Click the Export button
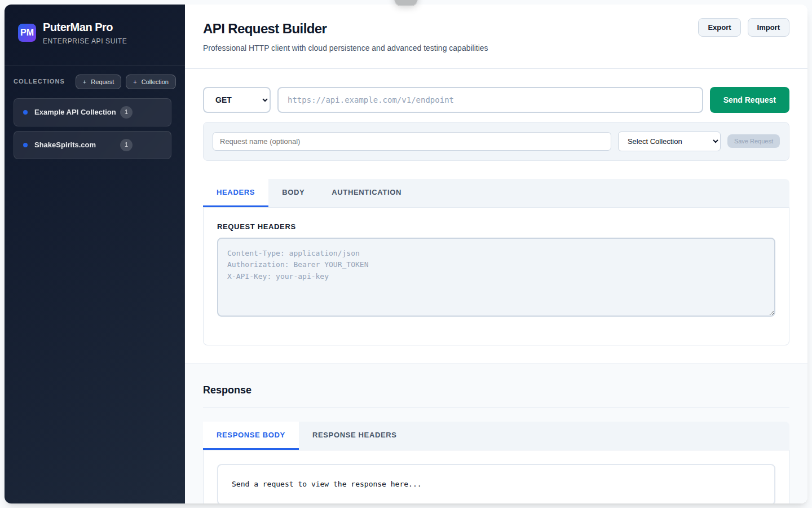Image resolution: width=812 pixels, height=508 pixels. [x=720, y=28]
